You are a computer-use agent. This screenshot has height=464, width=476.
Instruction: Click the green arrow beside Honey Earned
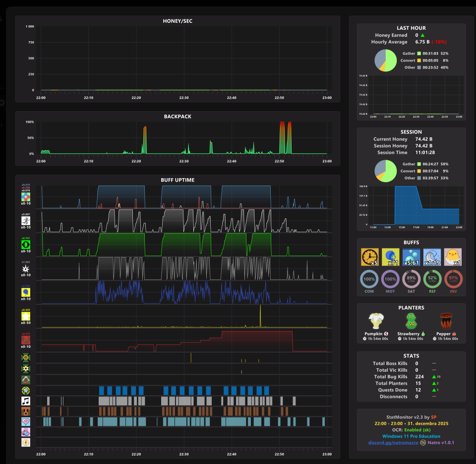[422, 35]
